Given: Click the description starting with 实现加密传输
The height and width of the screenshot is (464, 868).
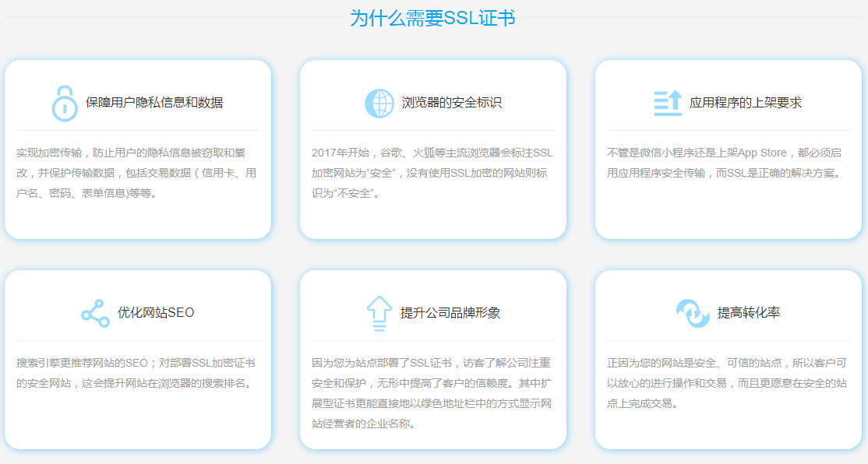Looking at the screenshot, I should click(x=136, y=173).
